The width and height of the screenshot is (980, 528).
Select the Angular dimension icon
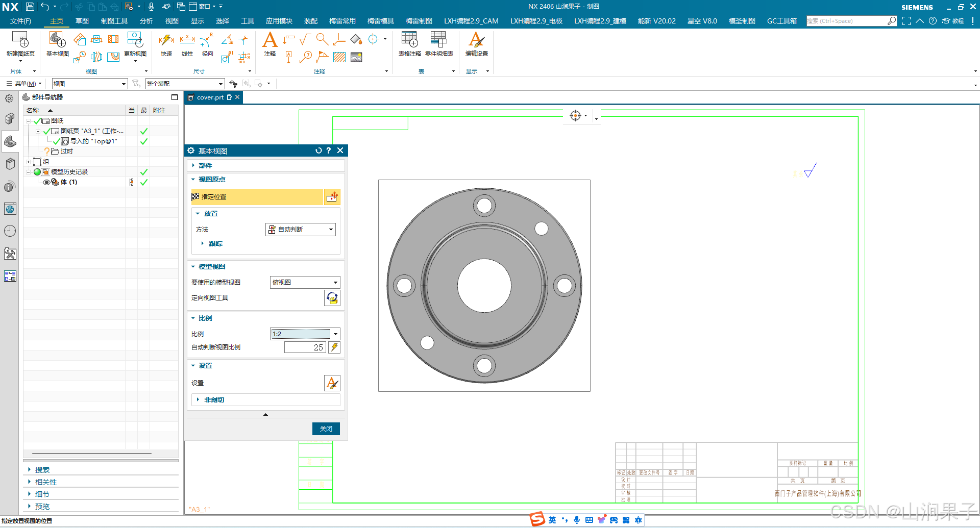click(x=227, y=39)
